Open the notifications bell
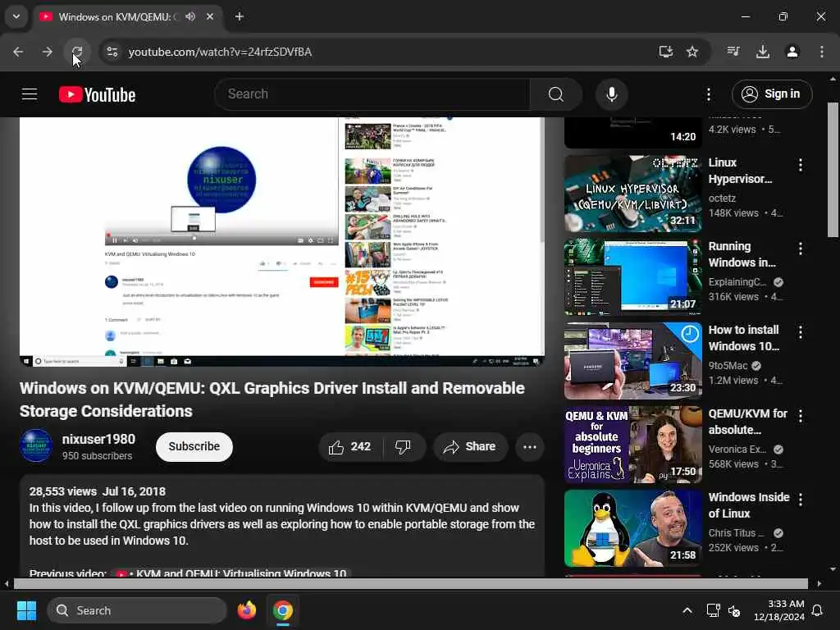This screenshot has height=630, width=840. 818,610
